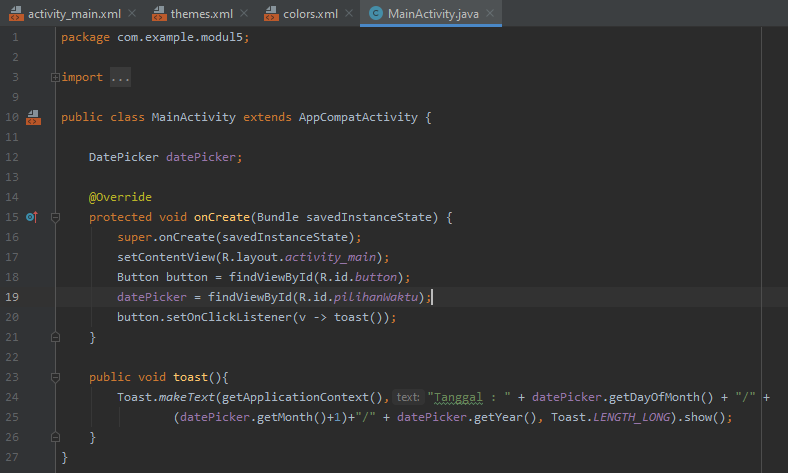Click the pilihanWaktu id reference
Image resolution: width=788 pixels, height=473 pixels.
(x=376, y=297)
